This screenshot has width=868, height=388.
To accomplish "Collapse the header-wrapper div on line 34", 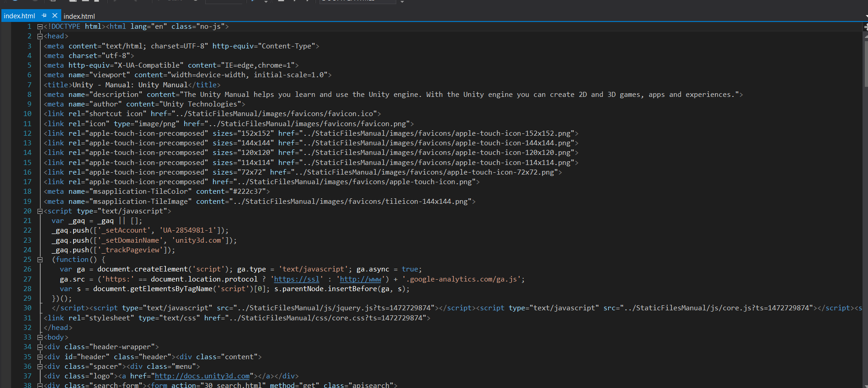I will (40, 347).
